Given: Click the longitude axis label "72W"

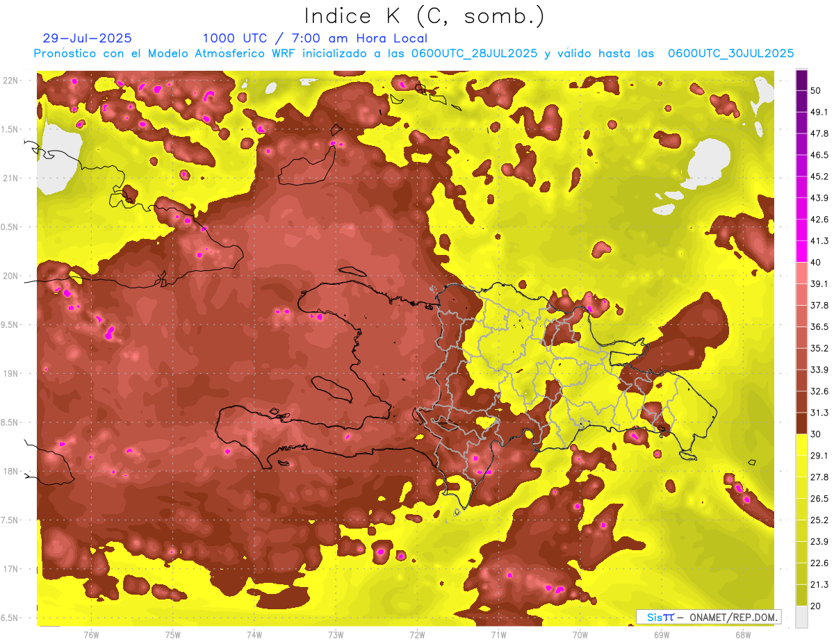Looking at the screenshot, I should tap(417, 634).
